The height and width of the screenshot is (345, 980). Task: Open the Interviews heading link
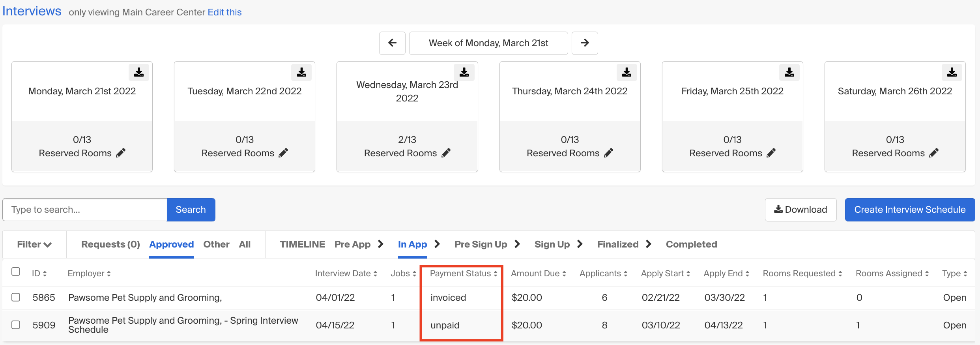(x=32, y=11)
